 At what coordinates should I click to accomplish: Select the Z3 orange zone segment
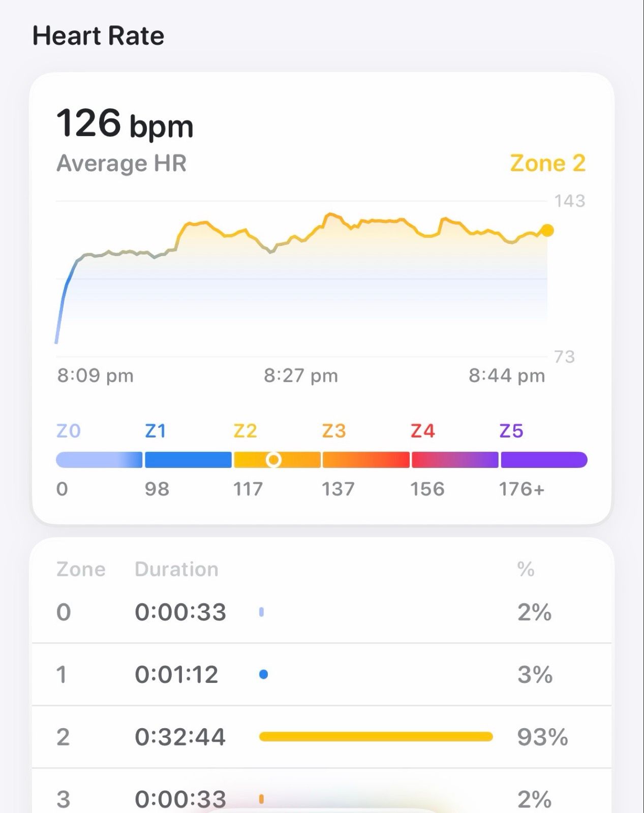[x=365, y=460]
